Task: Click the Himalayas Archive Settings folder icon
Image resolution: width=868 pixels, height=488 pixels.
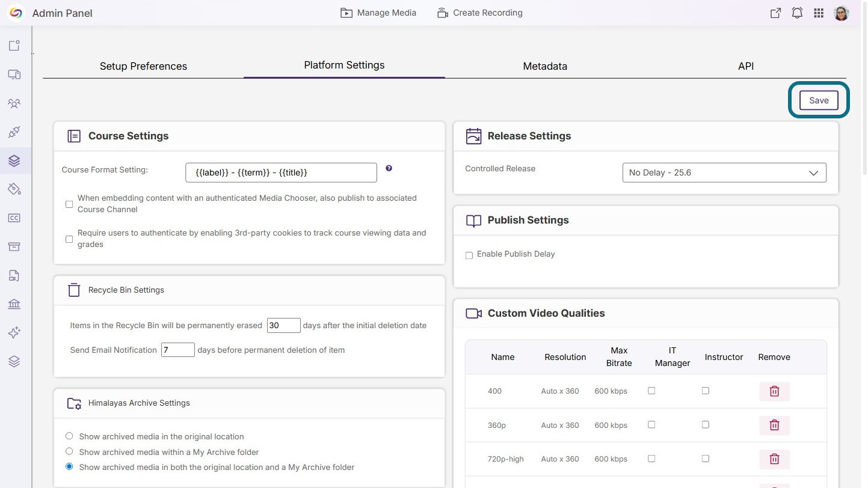Action: pyautogui.click(x=74, y=403)
